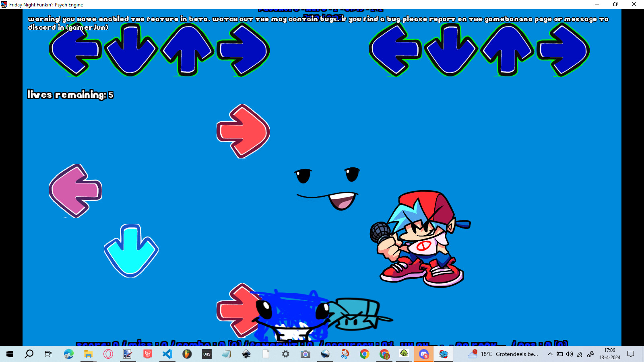This screenshot has width=644, height=362.
Task: Click the player's right strum arrow receptor
Action: [563, 50]
